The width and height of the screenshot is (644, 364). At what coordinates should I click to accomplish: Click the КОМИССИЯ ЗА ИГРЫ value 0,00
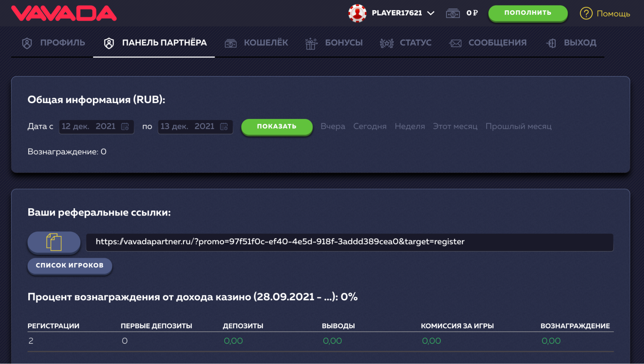[431, 341]
